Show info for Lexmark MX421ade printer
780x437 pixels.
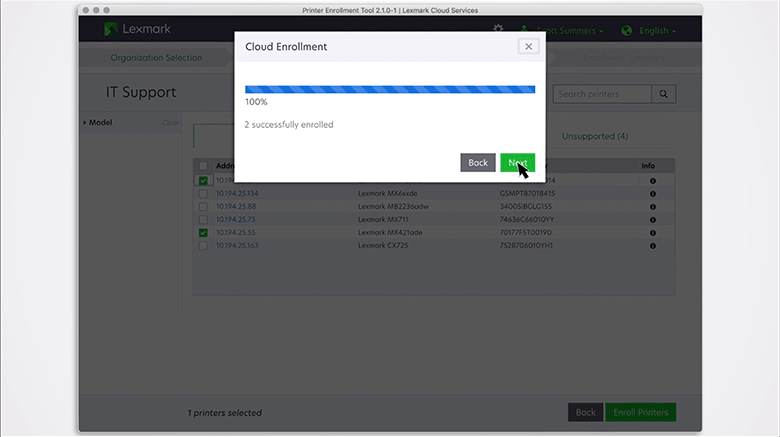coord(653,232)
